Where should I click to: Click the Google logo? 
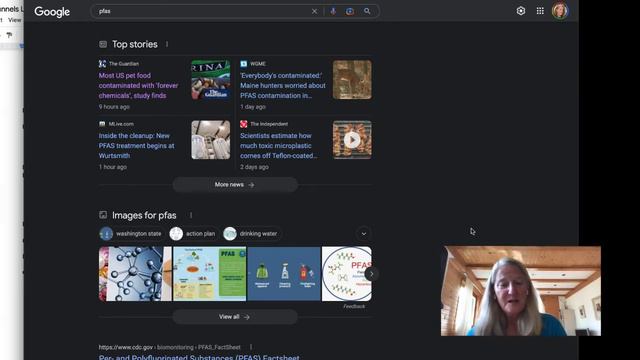[52, 12]
